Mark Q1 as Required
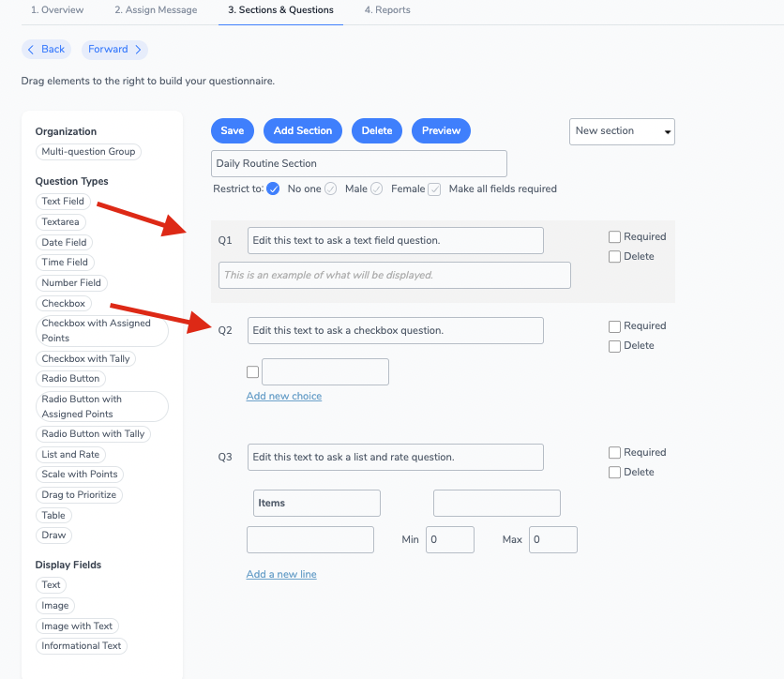 [614, 236]
